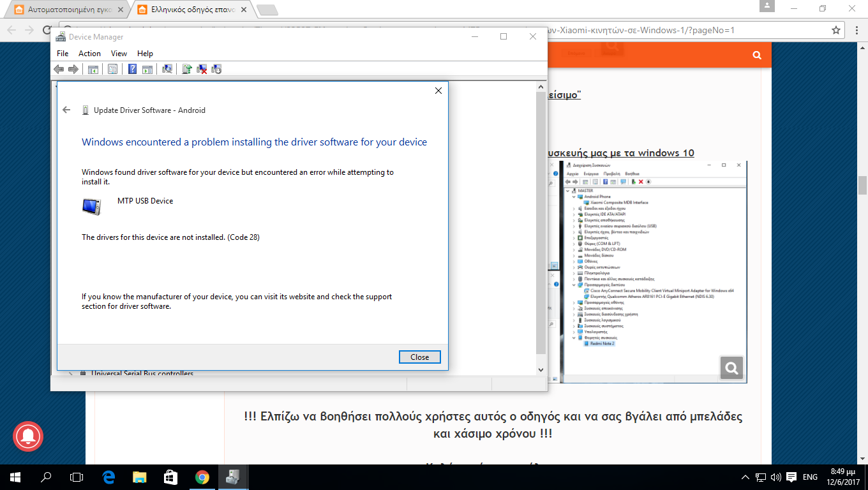Toggle the volume speaker tray icon
This screenshot has width=868, height=490.
point(776,477)
